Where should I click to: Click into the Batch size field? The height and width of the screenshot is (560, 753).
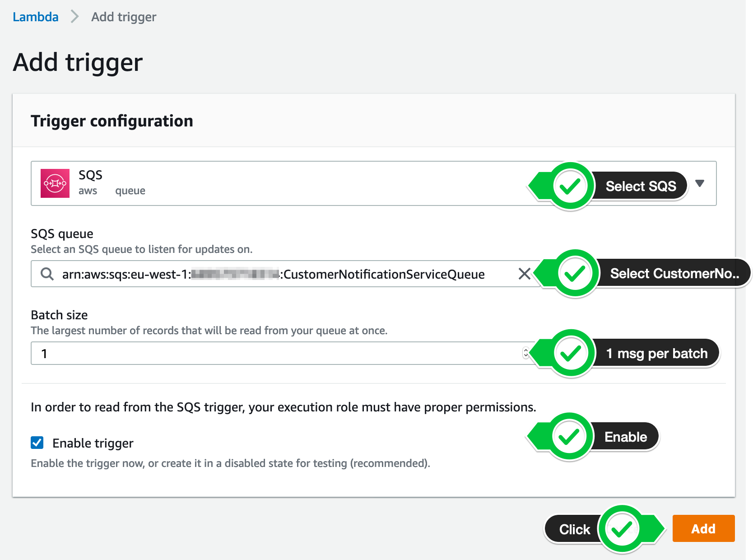coord(281,353)
